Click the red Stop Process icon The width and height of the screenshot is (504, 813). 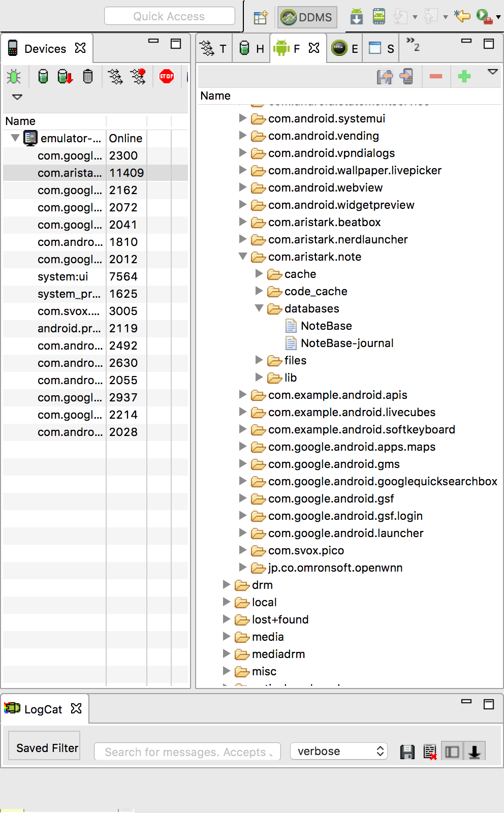pyautogui.click(x=167, y=77)
